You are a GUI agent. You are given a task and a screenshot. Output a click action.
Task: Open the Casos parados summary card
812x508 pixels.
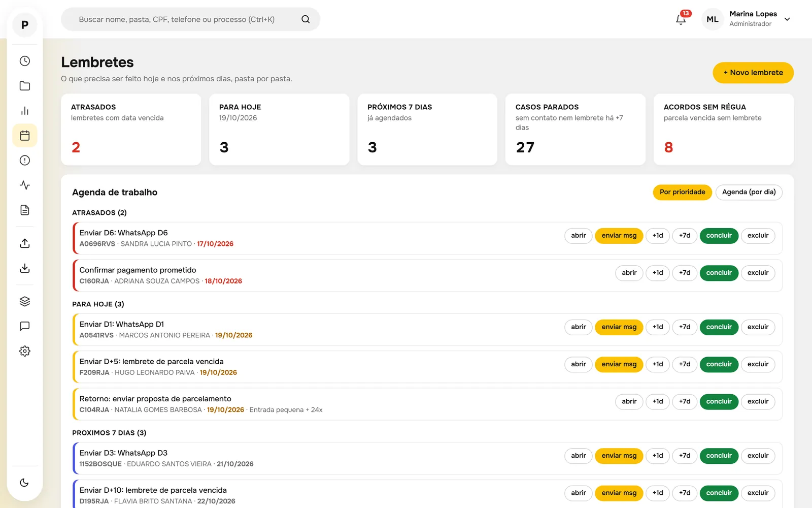(575, 130)
